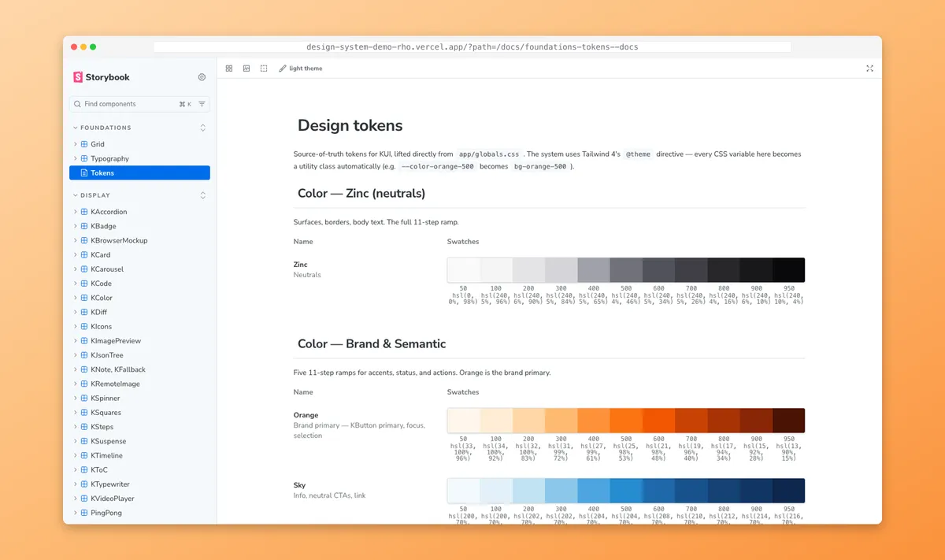Click the KRemoteImage component icon
Image resolution: width=945 pixels, height=560 pixels.
[84, 384]
